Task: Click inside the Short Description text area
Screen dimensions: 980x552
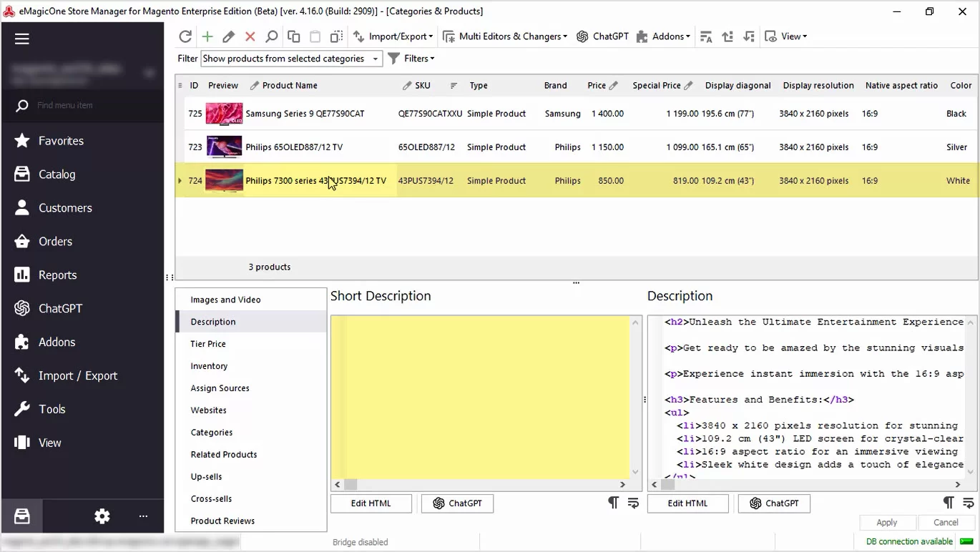Action: coord(480,397)
